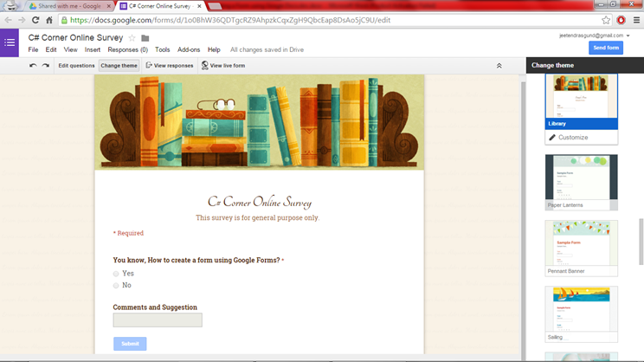Image resolution: width=644 pixels, height=362 pixels.
Task: Switch to the Shared with me browser tab
Action: (x=69, y=6)
